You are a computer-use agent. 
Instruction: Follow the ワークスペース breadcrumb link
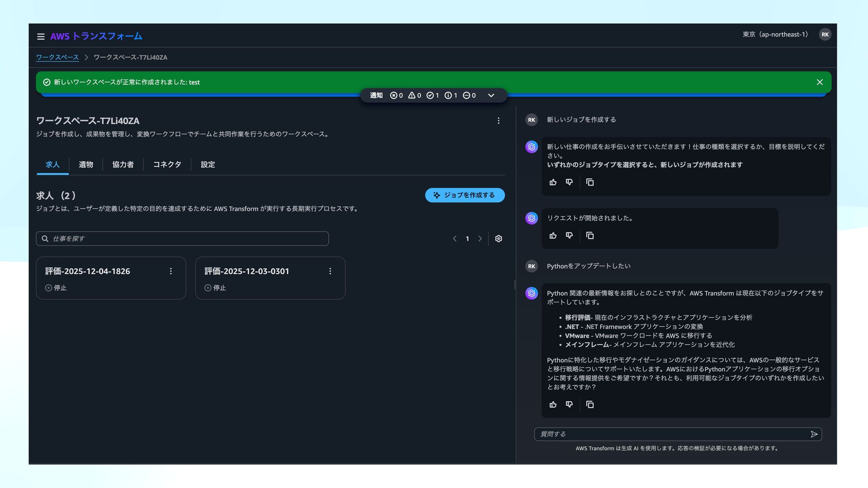[x=57, y=57]
